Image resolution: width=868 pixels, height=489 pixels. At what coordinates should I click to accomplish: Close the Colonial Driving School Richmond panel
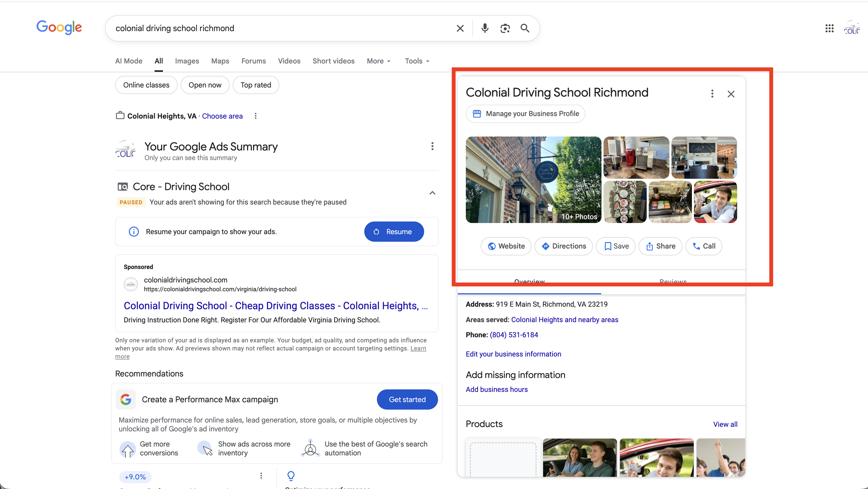[x=731, y=94]
